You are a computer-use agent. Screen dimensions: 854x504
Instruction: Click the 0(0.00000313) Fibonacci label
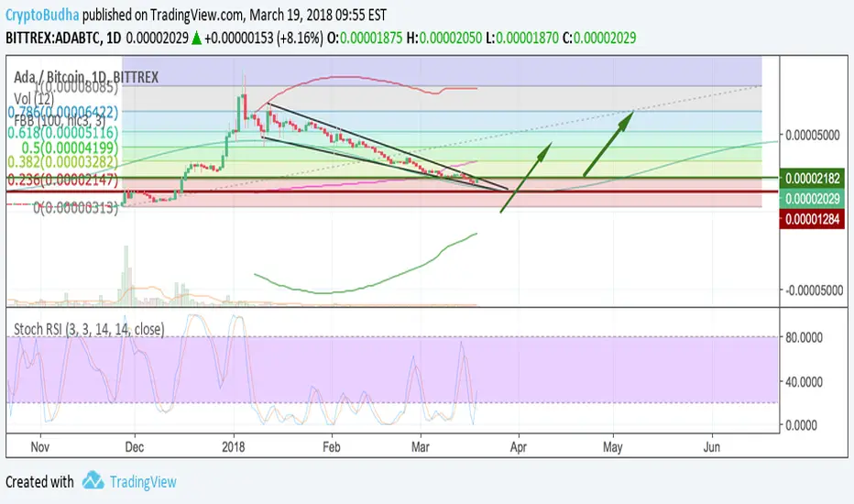pos(76,208)
